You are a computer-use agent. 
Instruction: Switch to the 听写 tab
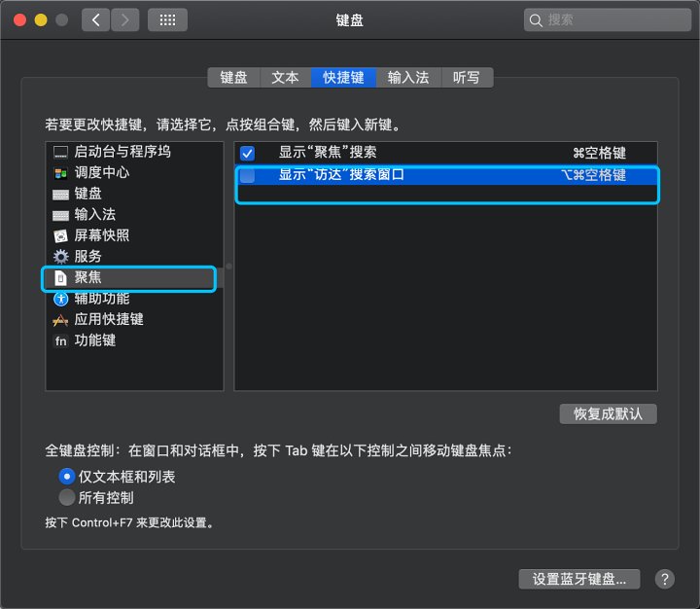pyautogui.click(x=467, y=77)
